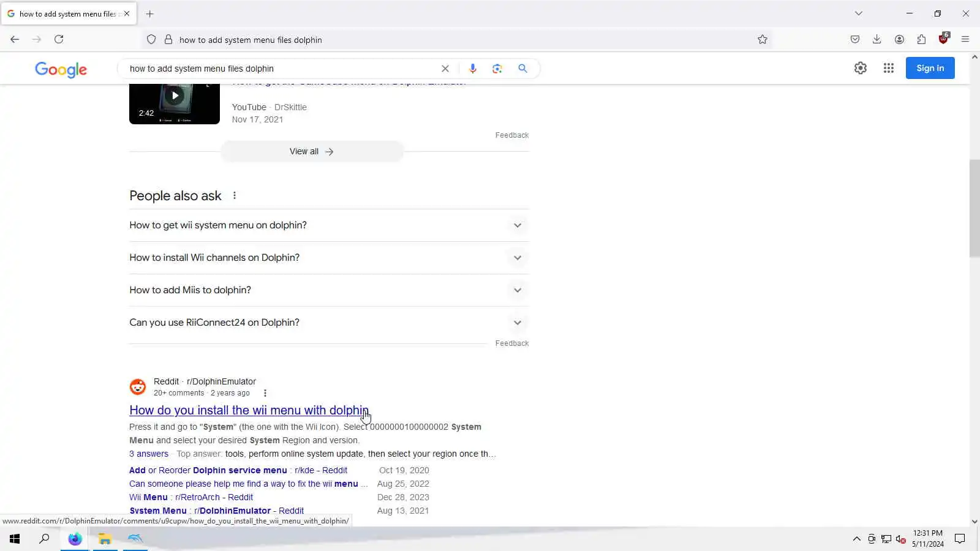
Task: Open Google quick settings gear
Action: pos(861,68)
